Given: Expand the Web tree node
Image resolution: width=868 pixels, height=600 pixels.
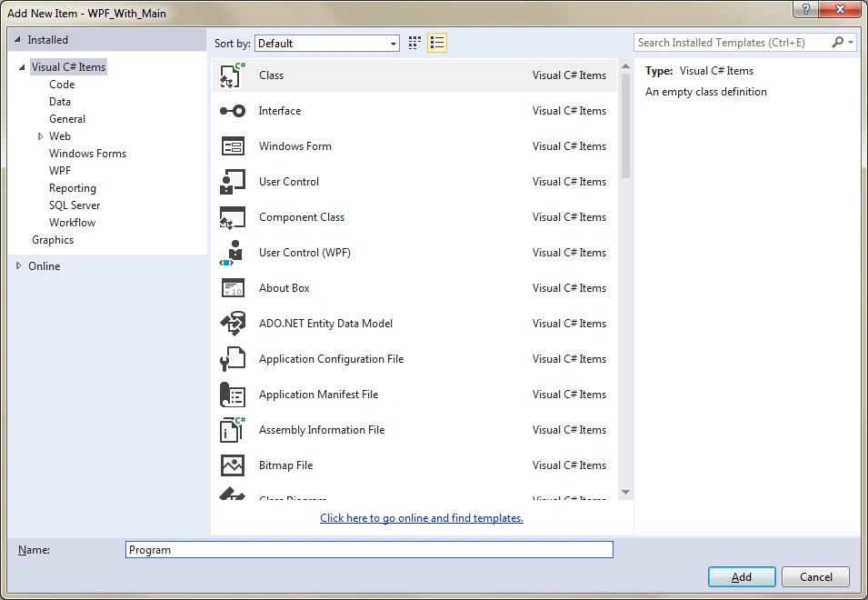Looking at the screenshot, I should point(40,136).
